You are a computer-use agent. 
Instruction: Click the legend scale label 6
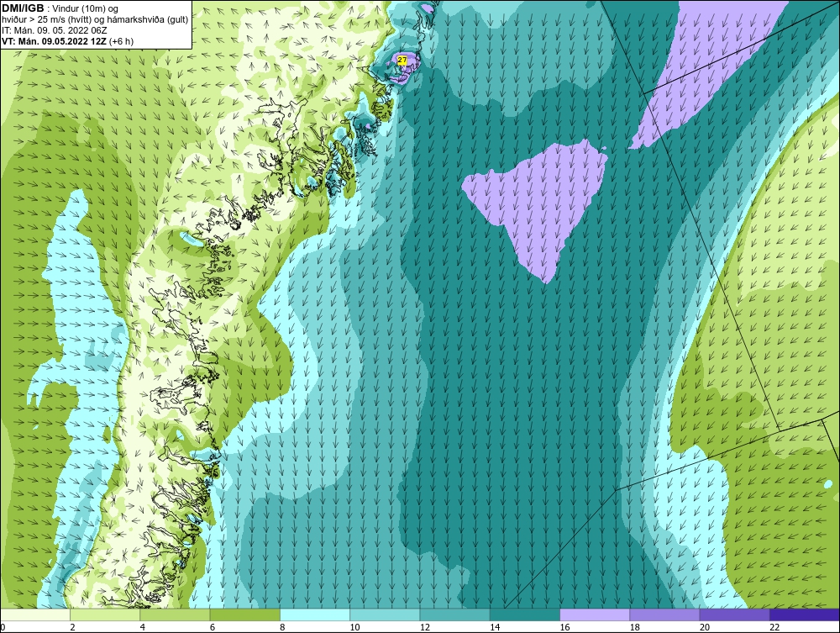pos(213,628)
